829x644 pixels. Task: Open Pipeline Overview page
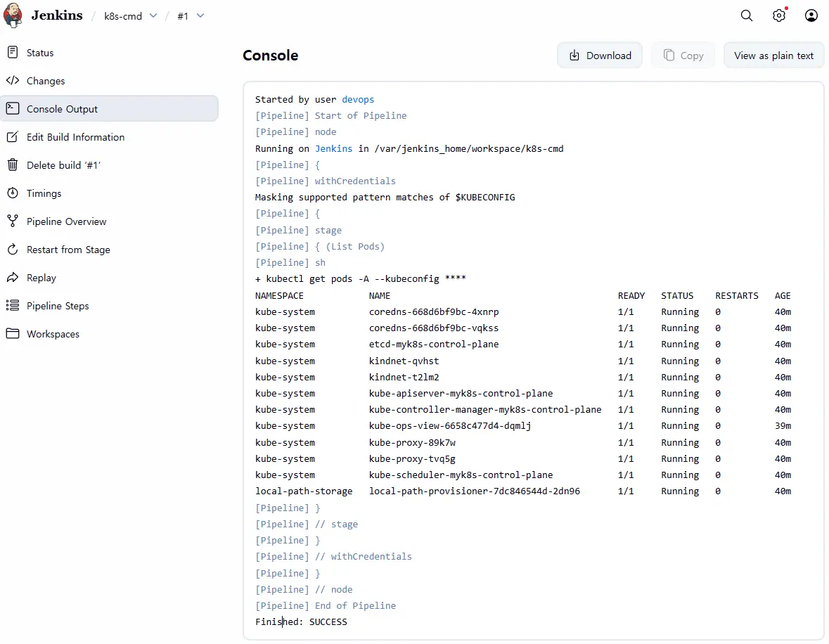[x=66, y=221]
